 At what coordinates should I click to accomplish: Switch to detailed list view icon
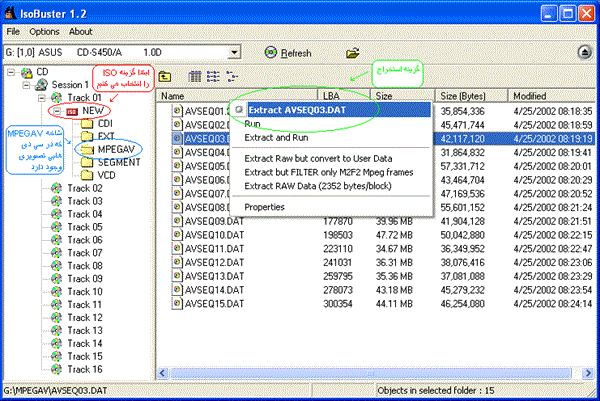[195, 77]
